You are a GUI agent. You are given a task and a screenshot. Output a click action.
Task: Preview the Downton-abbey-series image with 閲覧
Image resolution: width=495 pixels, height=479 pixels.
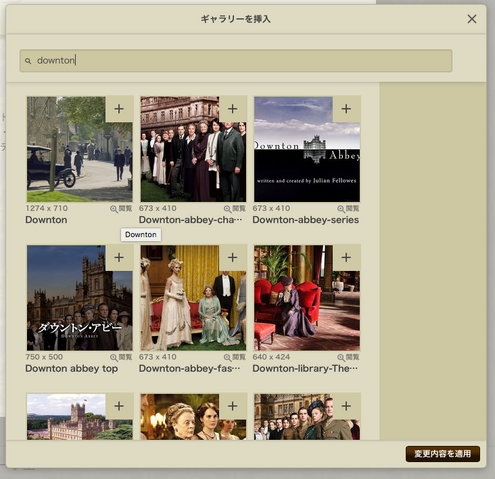coord(348,209)
